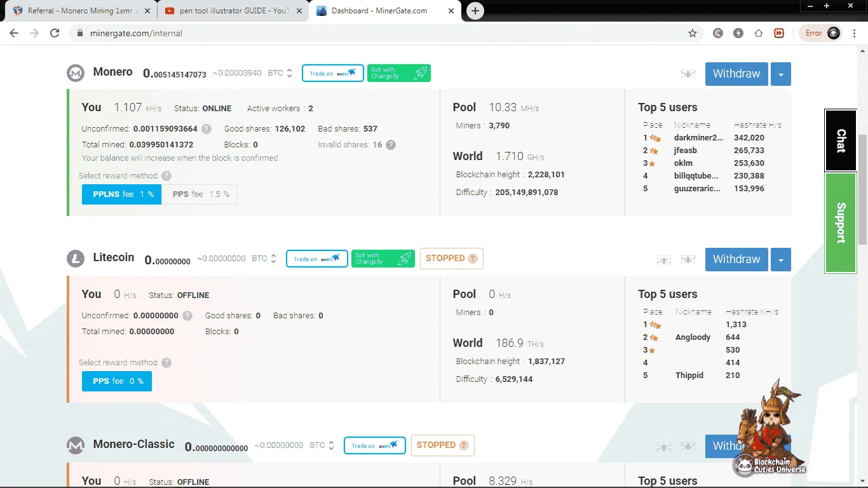Click the Monero coin logo icon
Viewport: 868px width, 488px height.
76,73
